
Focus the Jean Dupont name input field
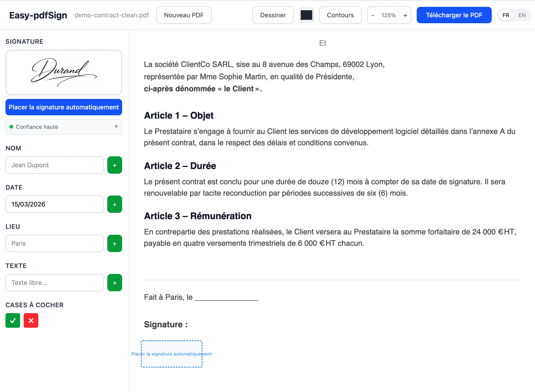(x=54, y=165)
